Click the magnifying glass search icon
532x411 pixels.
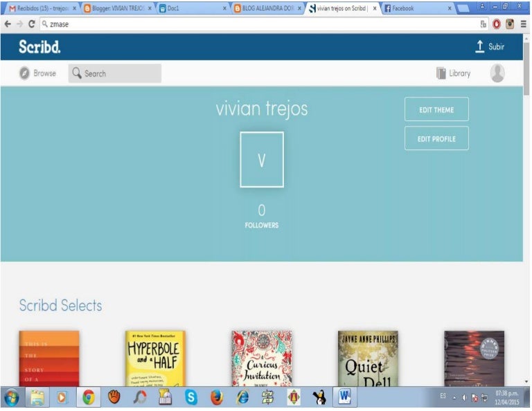click(77, 73)
